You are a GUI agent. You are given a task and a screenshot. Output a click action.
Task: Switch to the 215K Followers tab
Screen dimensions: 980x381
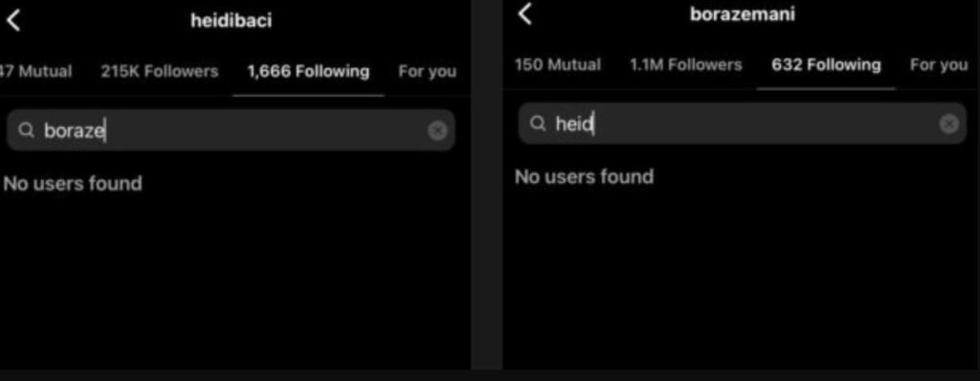(x=160, y=71)
